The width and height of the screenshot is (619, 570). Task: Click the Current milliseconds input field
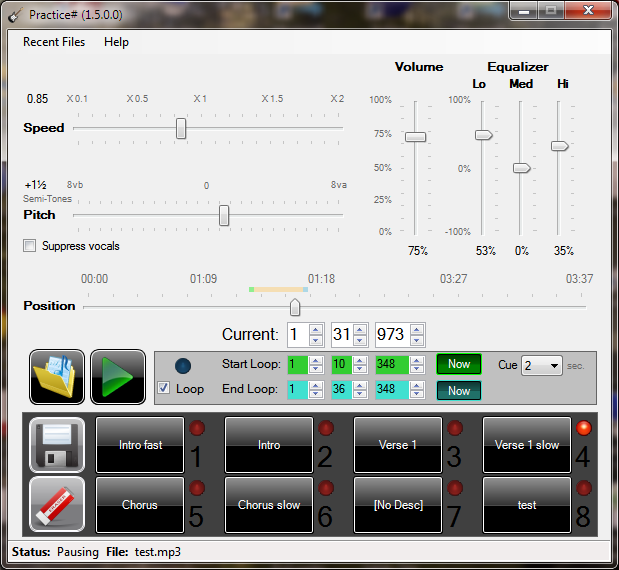(391, 334)
